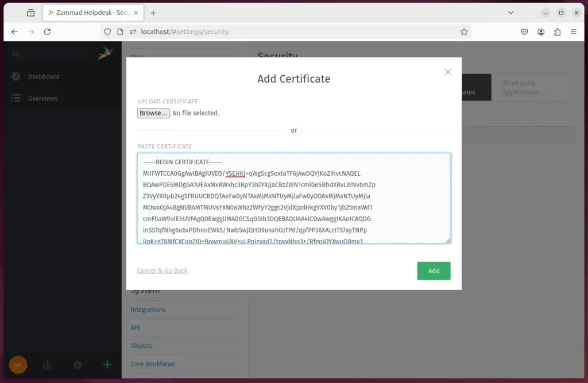Click the green plus new ticket icon

click(107, 365)
